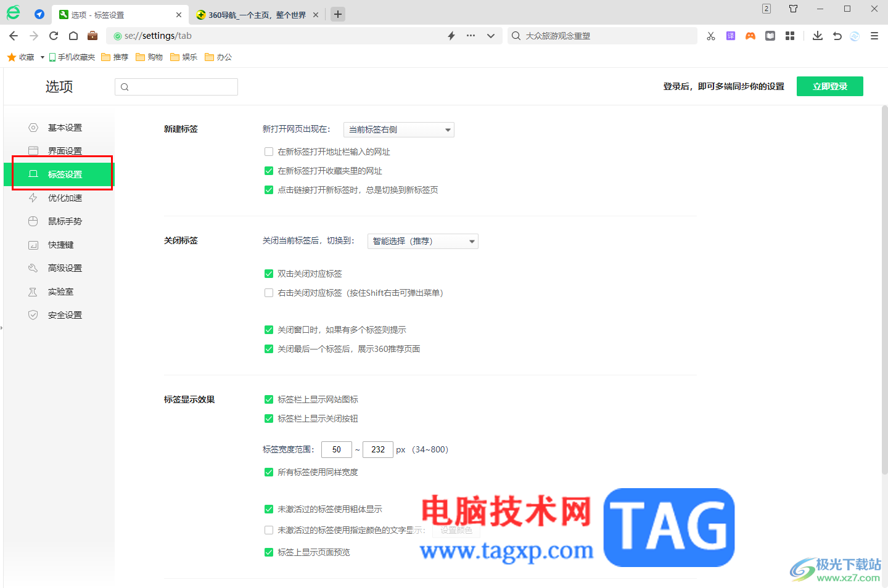888x588 pixels.
Task: Open the 当前标签右侧 dropdown
Action: 398,129
